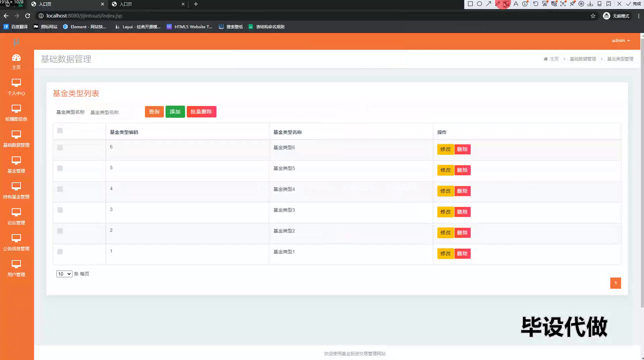Click the red 批量删除 button
The height and width of the screenshot is (360, 644).
pos(201,112)
